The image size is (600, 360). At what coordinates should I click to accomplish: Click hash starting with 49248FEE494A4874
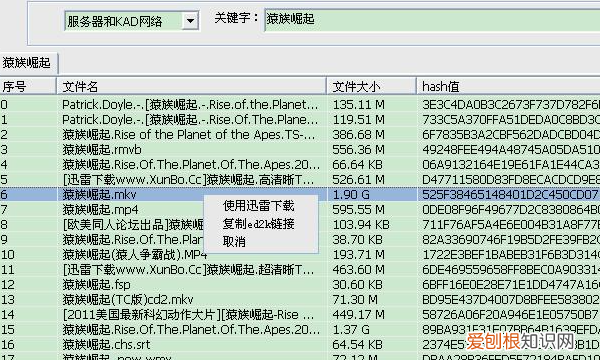coord(511,150)
